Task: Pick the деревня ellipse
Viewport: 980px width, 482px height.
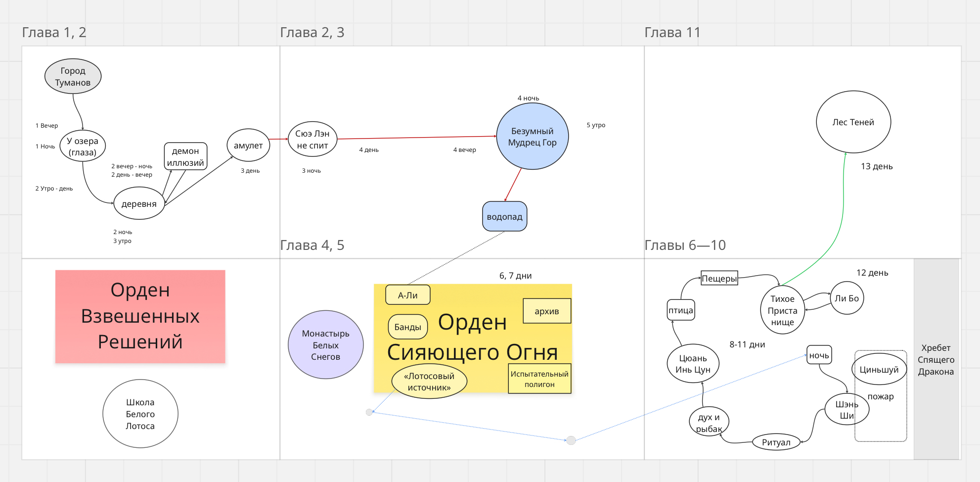Action: (139, 203)
